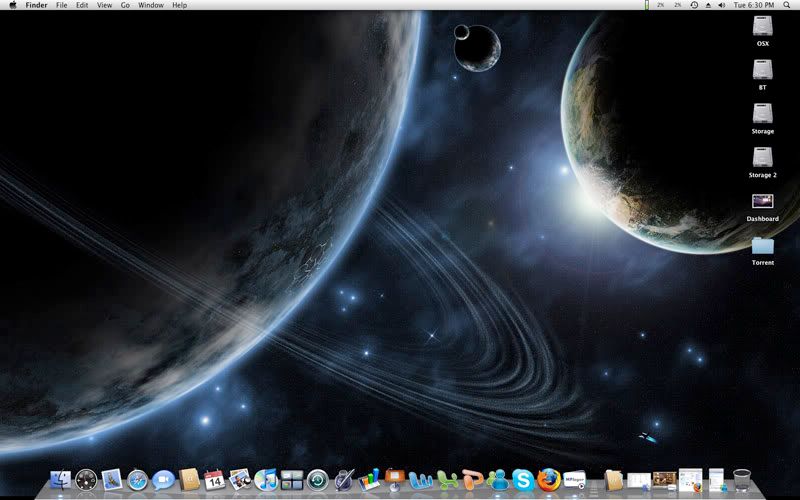The width and height of the screenshot is (800, 500).
Task: Launch Safari from the Dock
Action: (138, 480)
